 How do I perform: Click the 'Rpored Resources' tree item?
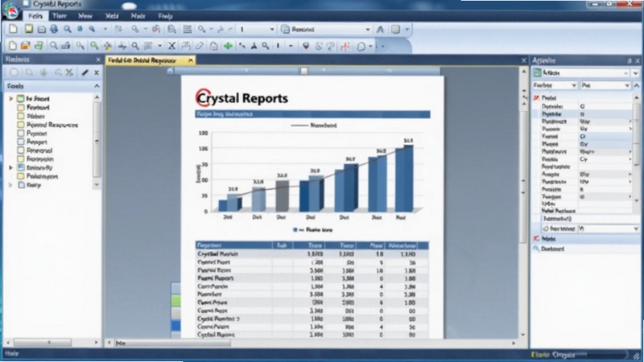[52, 125]
